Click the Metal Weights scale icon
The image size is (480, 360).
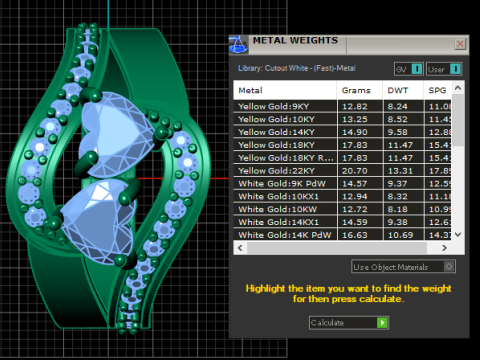[238, 44]
